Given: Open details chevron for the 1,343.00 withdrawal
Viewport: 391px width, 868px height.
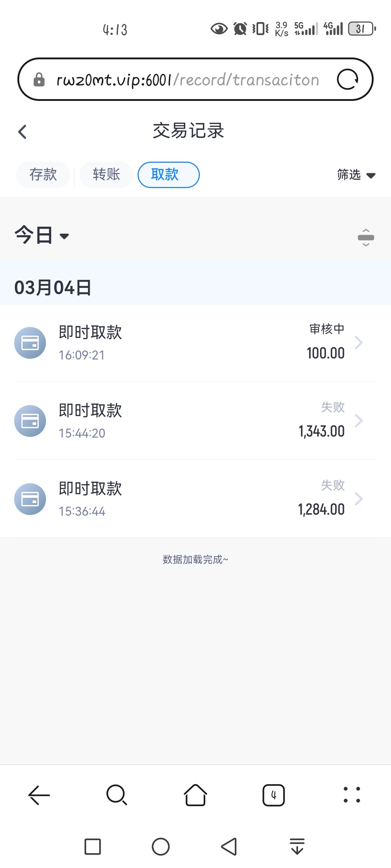Looking at the screenshot, I should click(358, 421).
